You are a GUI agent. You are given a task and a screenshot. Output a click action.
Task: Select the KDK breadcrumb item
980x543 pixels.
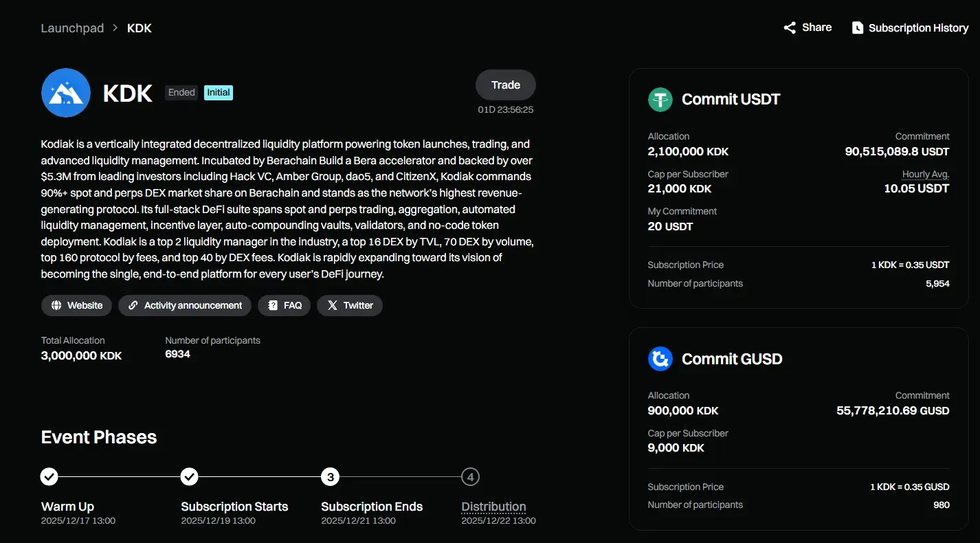pos(140,28)
